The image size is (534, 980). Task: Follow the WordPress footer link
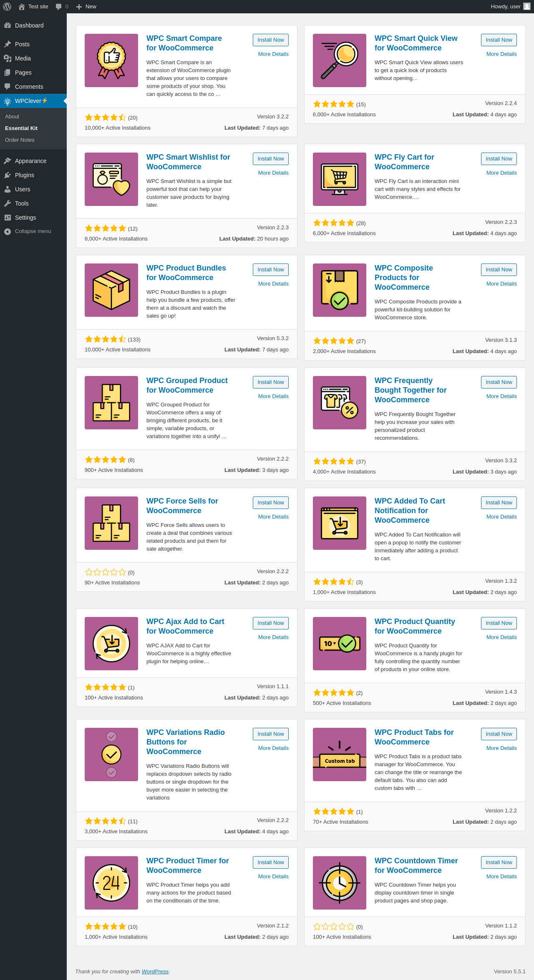pos(155,972)
